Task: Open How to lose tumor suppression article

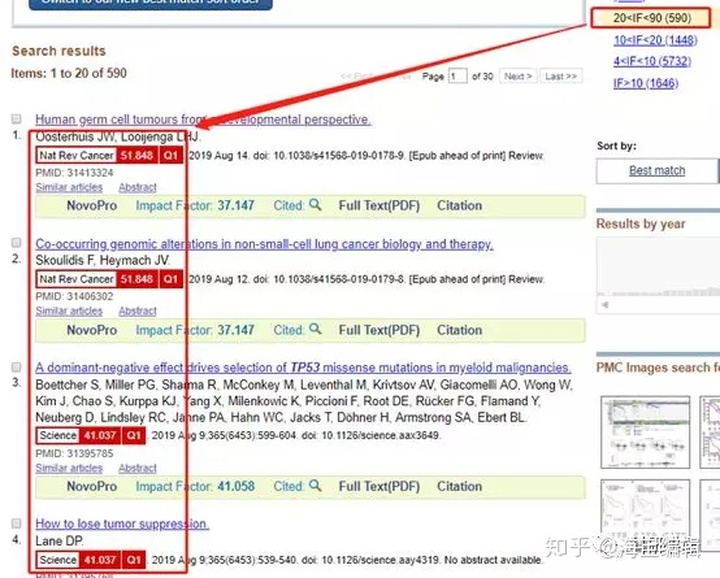Action: (122, 524)
